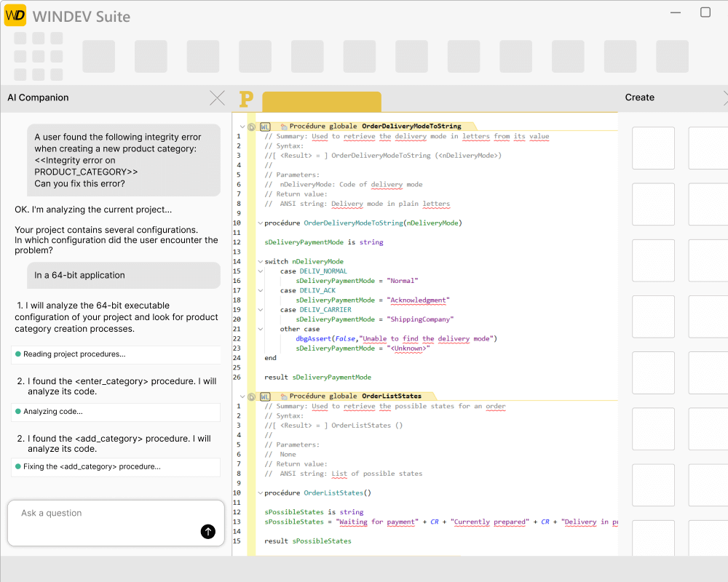Screen dimensions: 728x582
Task: Fold the case DELIV_ACK block
Action: click(x=260, y=290)
